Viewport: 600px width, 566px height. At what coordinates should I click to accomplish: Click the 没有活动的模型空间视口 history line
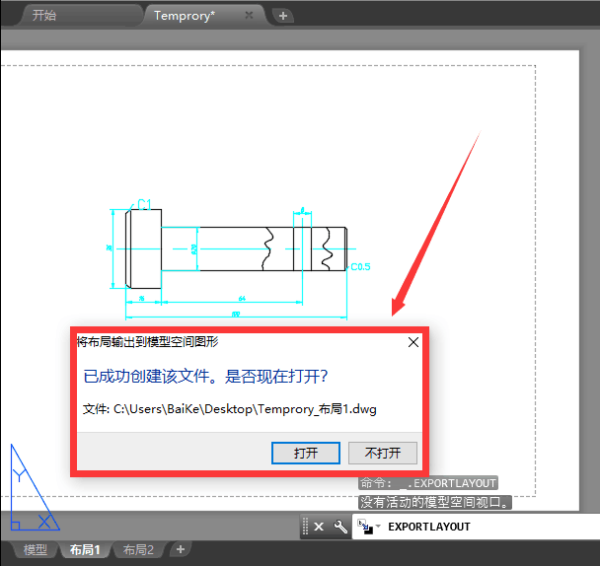pos(435,502)
